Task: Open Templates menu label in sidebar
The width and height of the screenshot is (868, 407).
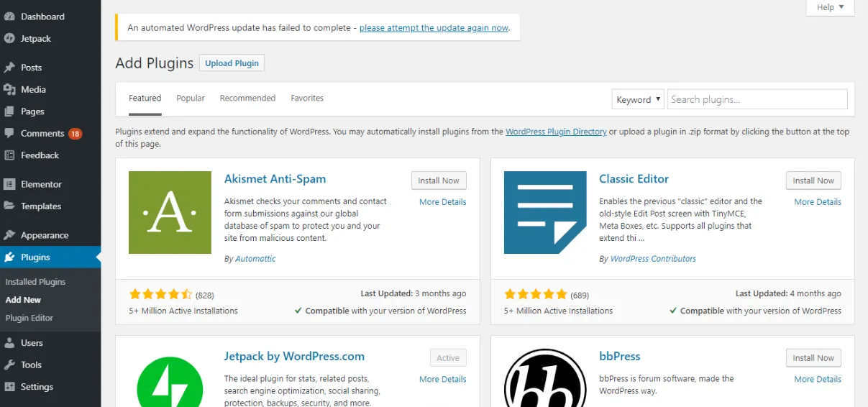Action: pyautogui.click(x=41, y=206)
